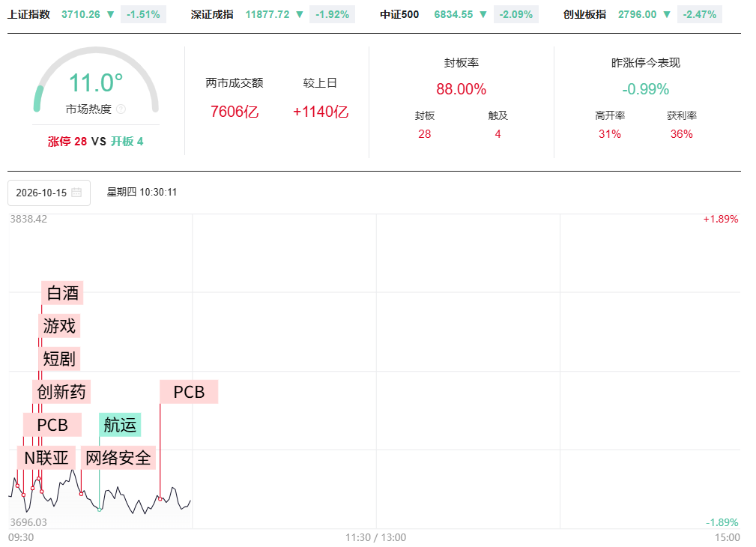756x547 pixels.
Task: Click the 涨停 28 limit-up count
Action: tap(67, 142)
